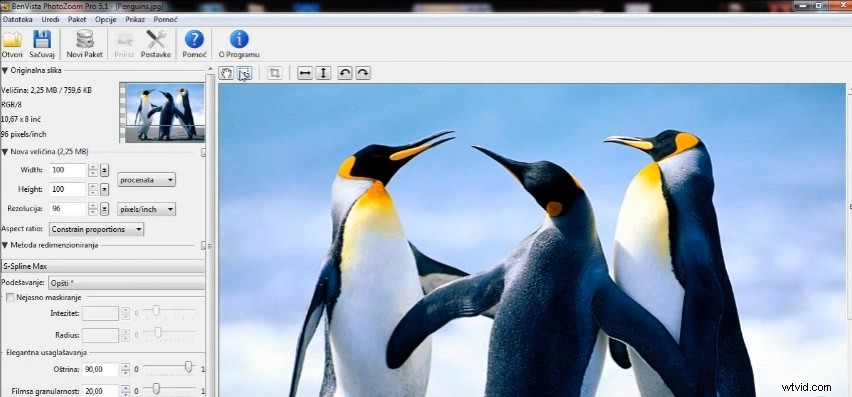Click the RGB/8 color mode text
The image size is (852, 397).
click(11, 105)
